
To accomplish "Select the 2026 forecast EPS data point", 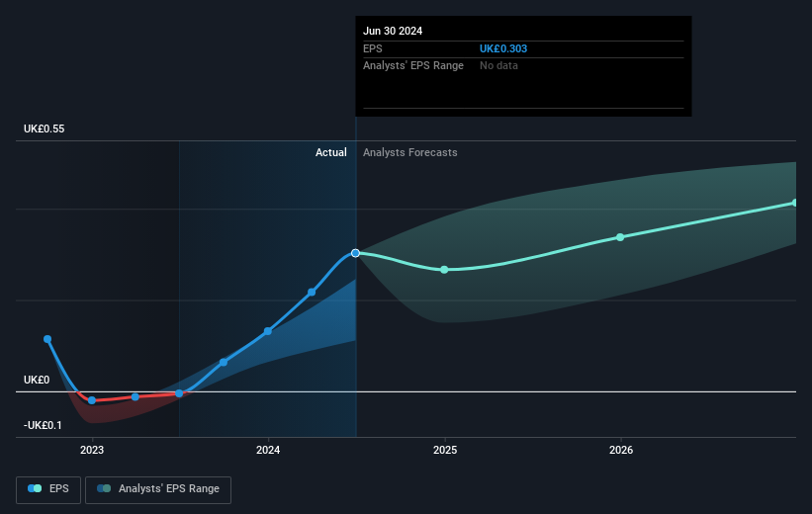I will click(x=620, y=237).
